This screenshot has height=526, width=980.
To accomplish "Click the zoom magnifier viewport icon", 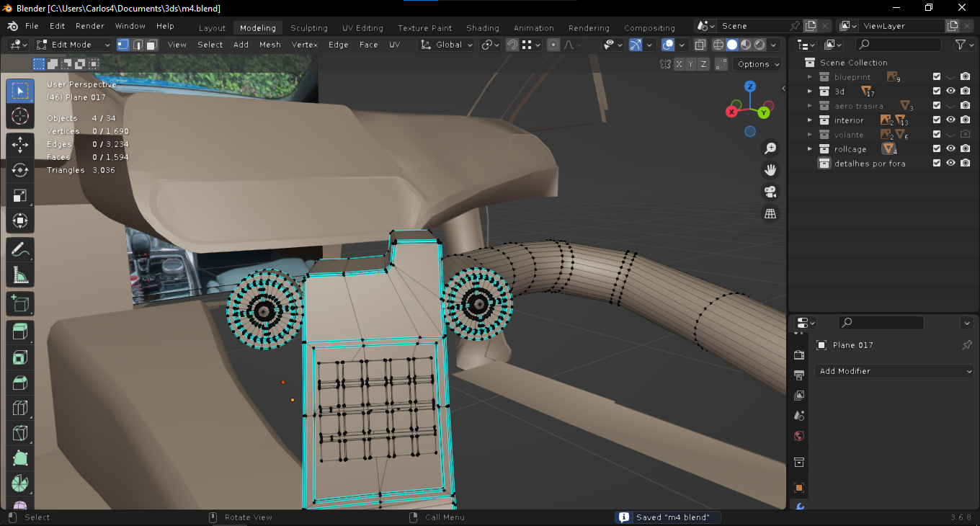I will point(770,148).
